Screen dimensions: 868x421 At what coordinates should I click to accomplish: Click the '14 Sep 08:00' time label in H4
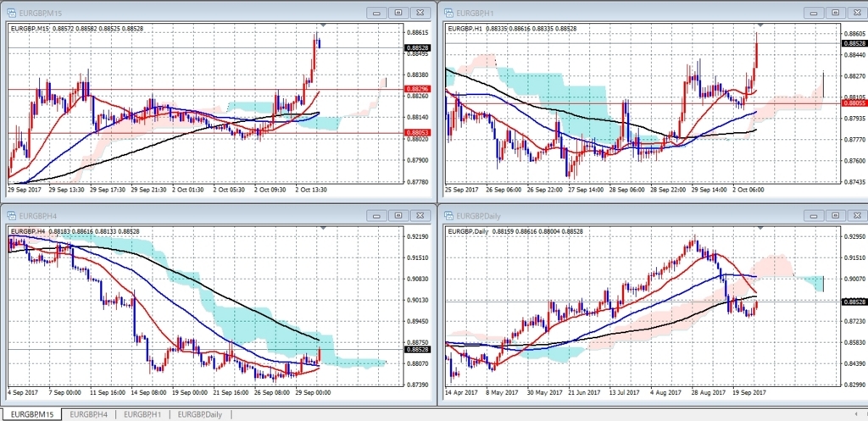[148, 392]
